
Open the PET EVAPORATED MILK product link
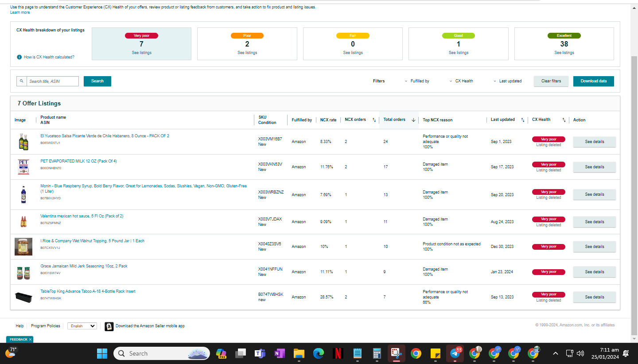(78, 161)
